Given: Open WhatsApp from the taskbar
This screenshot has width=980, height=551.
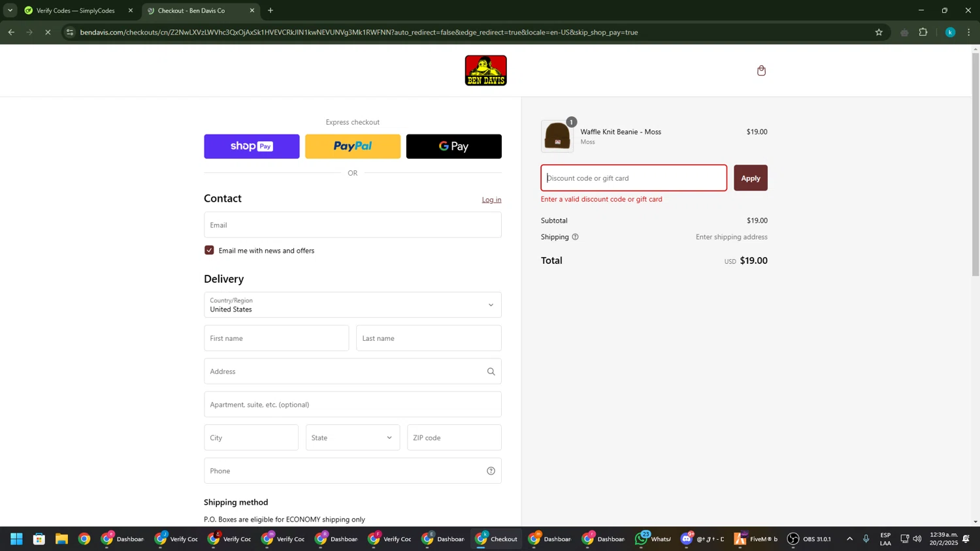Looking at the screenshot, I should click(653, 539).
